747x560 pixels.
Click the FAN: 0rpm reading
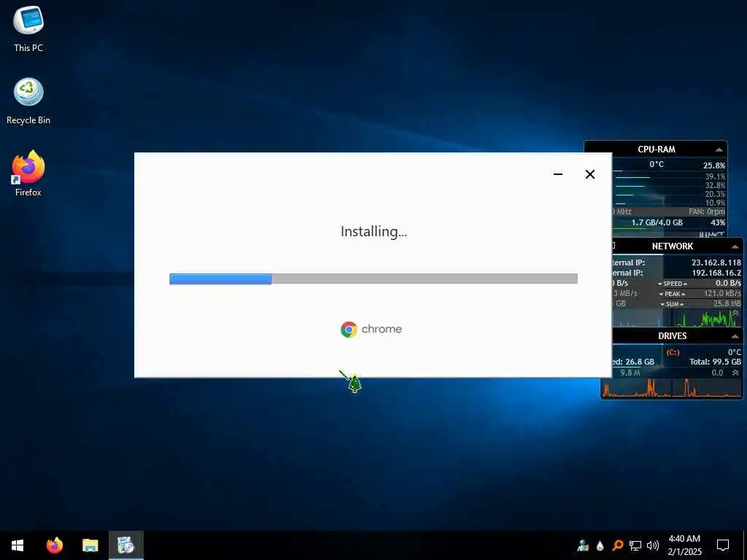point(706,211)
